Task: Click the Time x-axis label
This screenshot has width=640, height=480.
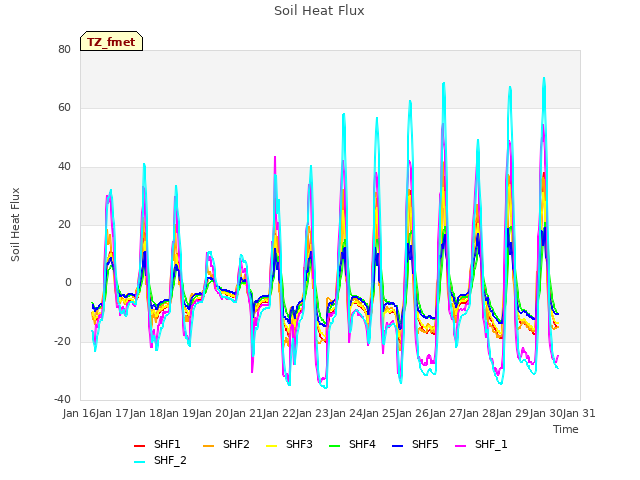Action: pos(566,429)
